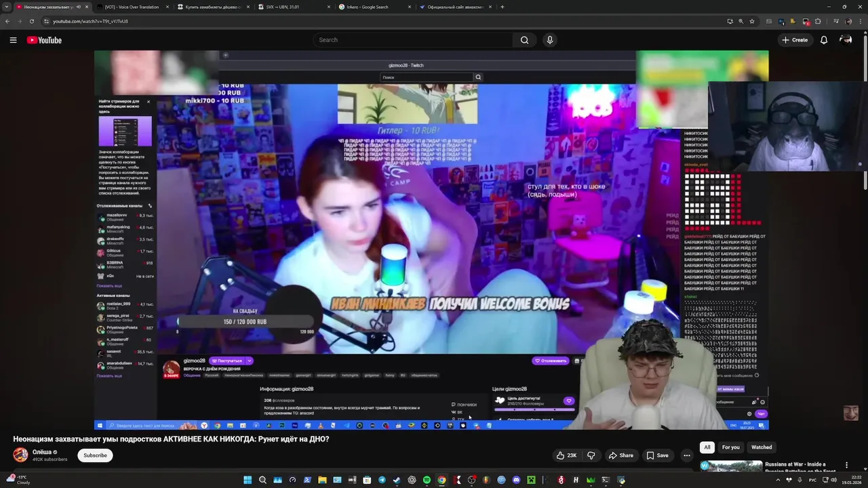This screenshot has height=488, width=868.
Task: Open Windows taskbar search
Action: pyautogui.click(x=262, y=480)
